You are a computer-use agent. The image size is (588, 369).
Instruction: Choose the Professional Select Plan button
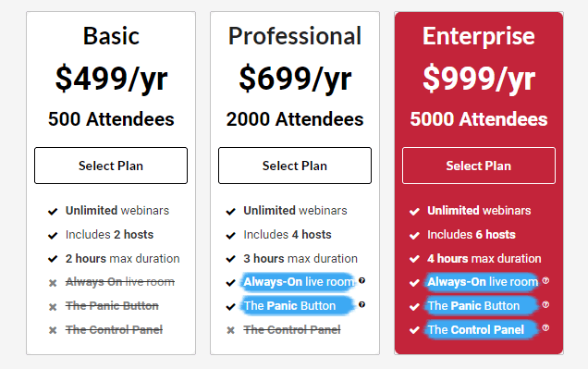click(295, 166)
